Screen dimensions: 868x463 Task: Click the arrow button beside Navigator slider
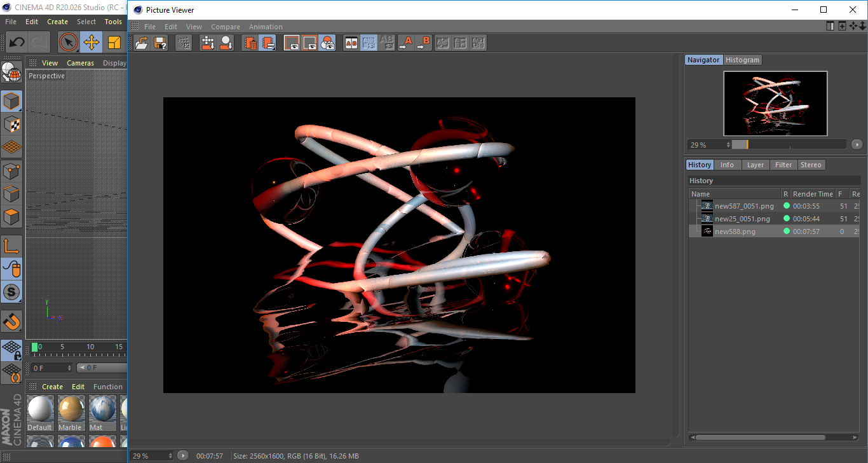[857, 144]
